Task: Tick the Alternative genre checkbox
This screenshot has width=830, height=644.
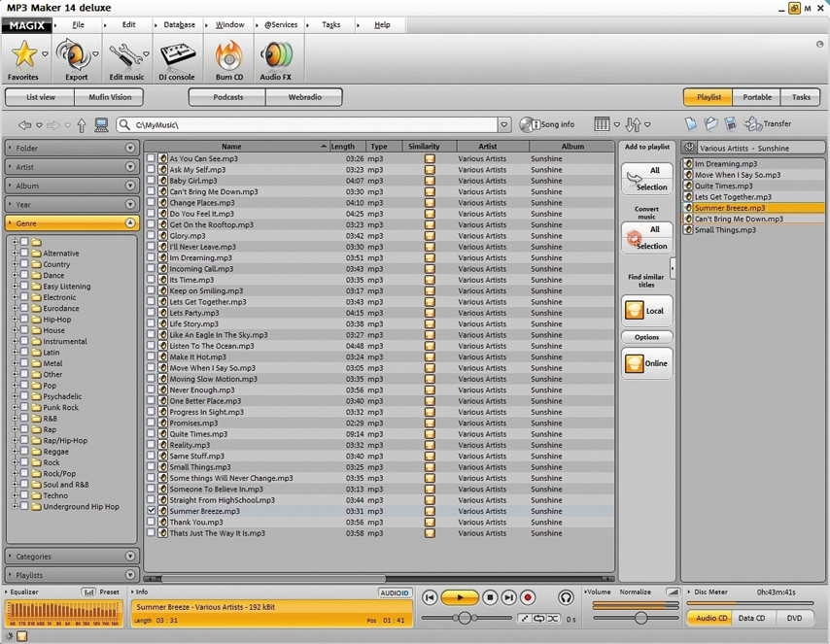Action: click(x=24, y=253)
